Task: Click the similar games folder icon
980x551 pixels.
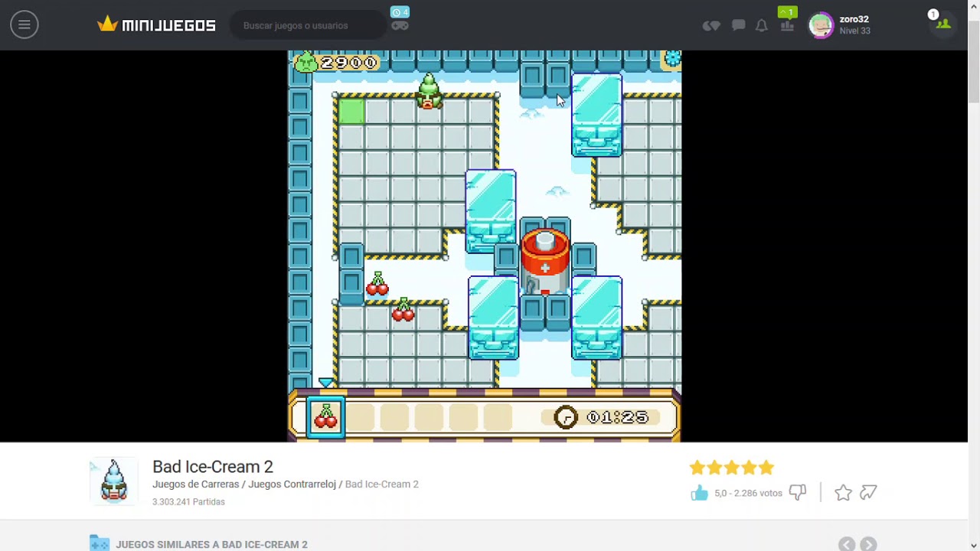Action: point(100,543)
